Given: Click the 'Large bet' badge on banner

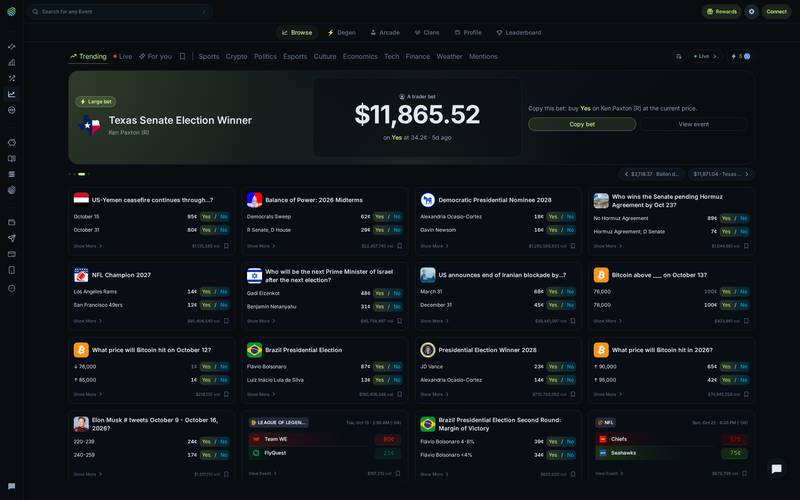Looking at the screenshot, I should [95, 102].
